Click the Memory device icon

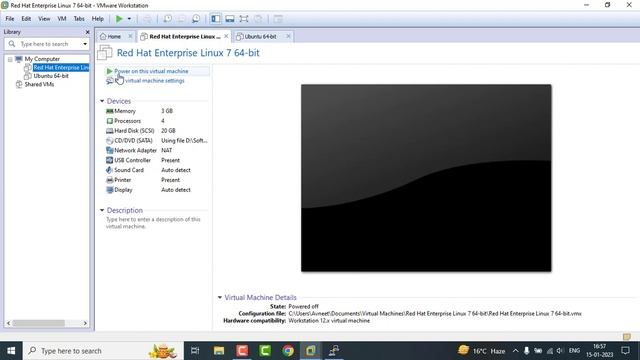click(109, 111)
